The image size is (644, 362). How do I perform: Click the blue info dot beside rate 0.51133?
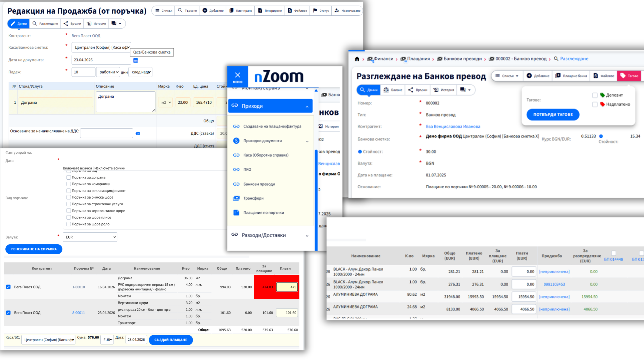601,136
